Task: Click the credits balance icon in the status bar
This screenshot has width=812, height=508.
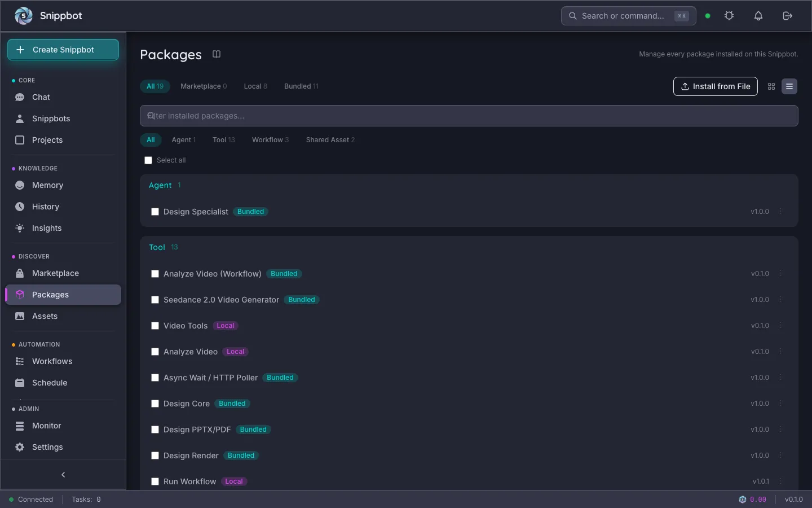Action: click(x=743, y=500)
